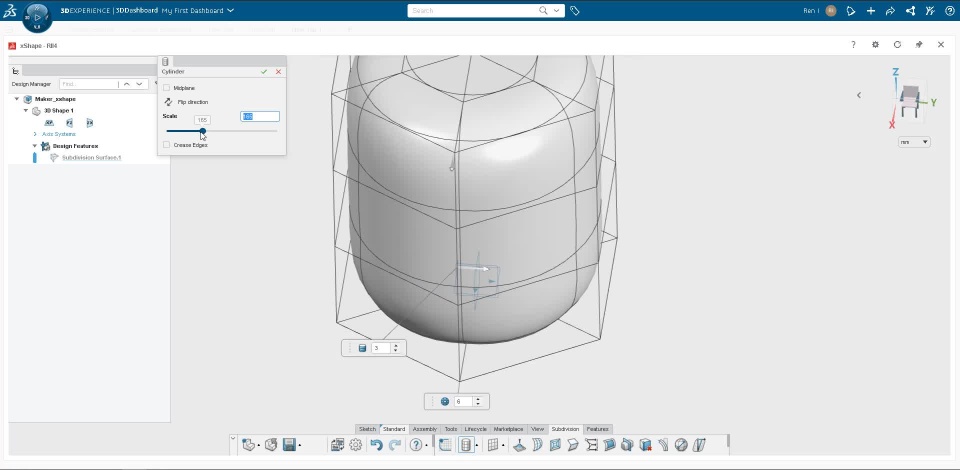Open the widget settings gear icon
The width and height of the screenshot is (960, 470).
tap(876, 45)
